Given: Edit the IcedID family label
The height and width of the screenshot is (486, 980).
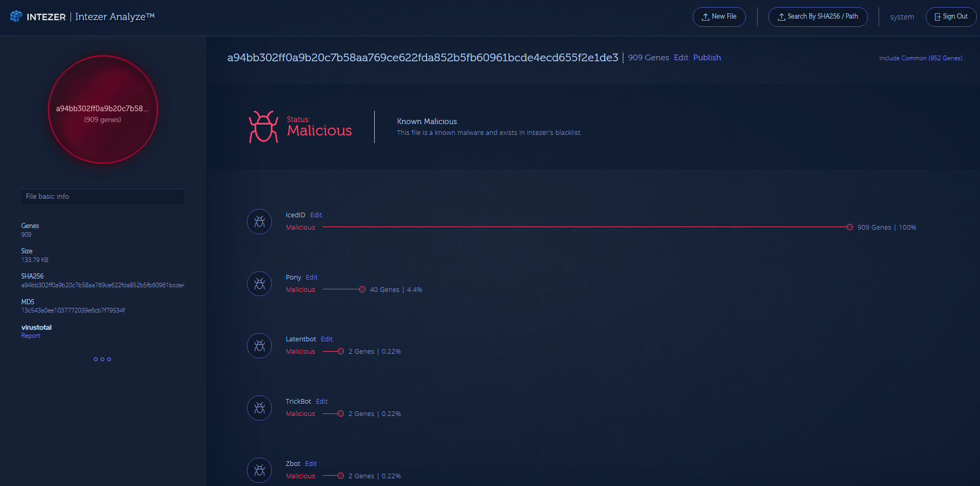Looking at the screenshot, I should tap(316, 215).
